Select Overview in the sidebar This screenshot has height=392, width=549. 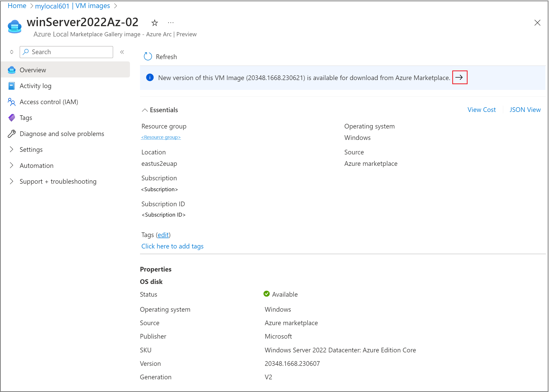(33, 70)
